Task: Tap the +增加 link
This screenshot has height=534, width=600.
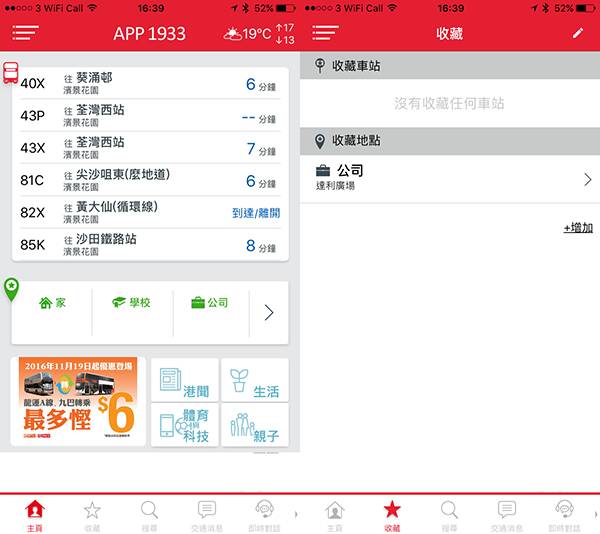Action: click(x=578, y=228)
